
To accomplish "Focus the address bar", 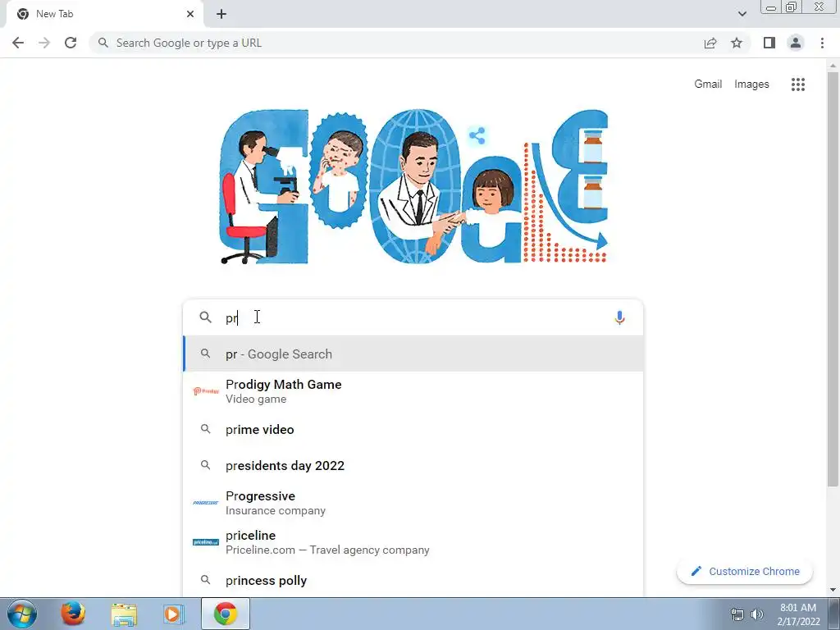I will (396, 43).
